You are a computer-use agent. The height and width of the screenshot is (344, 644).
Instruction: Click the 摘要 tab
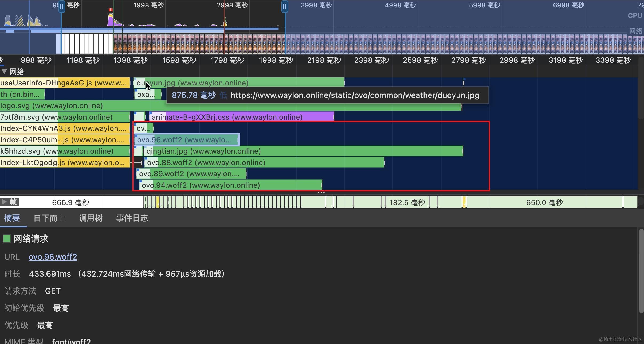tap(12, 218)
